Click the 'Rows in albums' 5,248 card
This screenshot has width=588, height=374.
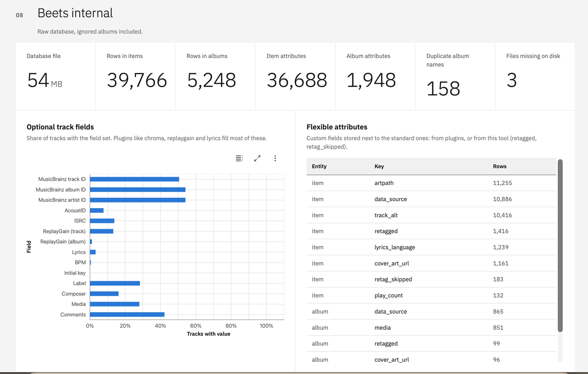[x=215, y=76]
